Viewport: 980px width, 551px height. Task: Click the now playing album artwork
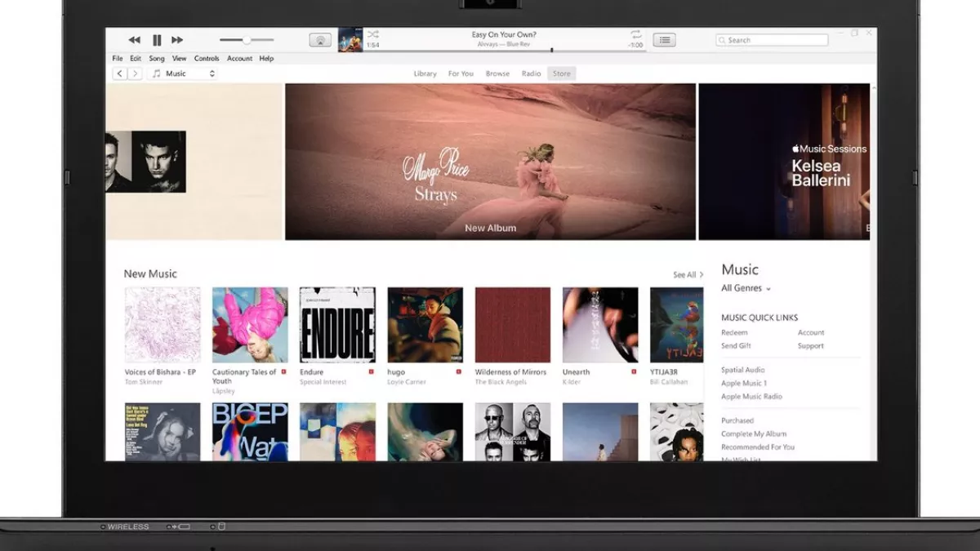[350, 39]
